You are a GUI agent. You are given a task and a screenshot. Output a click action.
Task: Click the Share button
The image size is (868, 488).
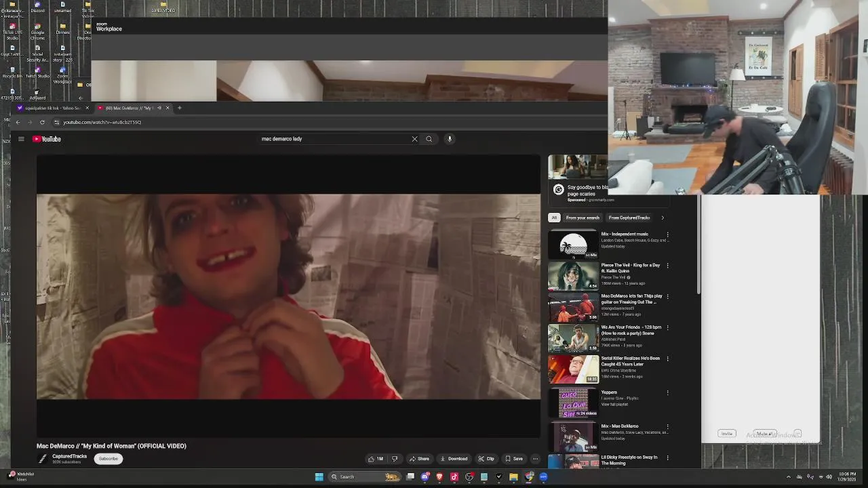[419, 459]
